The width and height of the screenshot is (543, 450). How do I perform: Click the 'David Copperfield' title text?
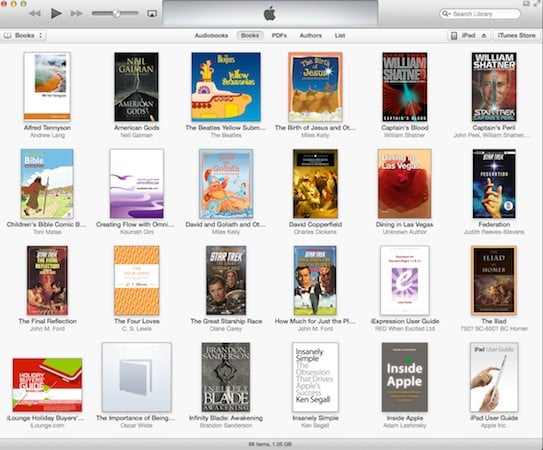(x=315, y=224)
